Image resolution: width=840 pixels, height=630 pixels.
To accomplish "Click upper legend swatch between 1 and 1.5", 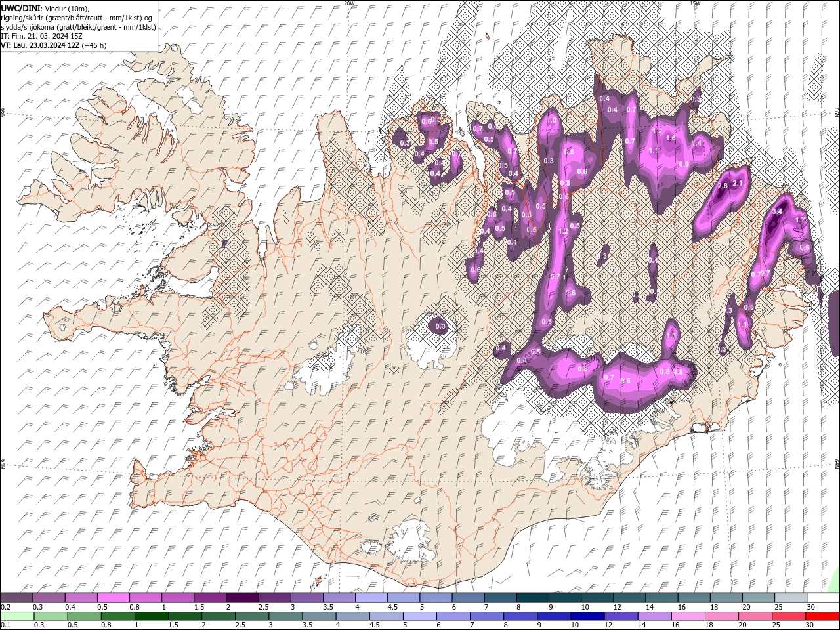I will point(177,598).
